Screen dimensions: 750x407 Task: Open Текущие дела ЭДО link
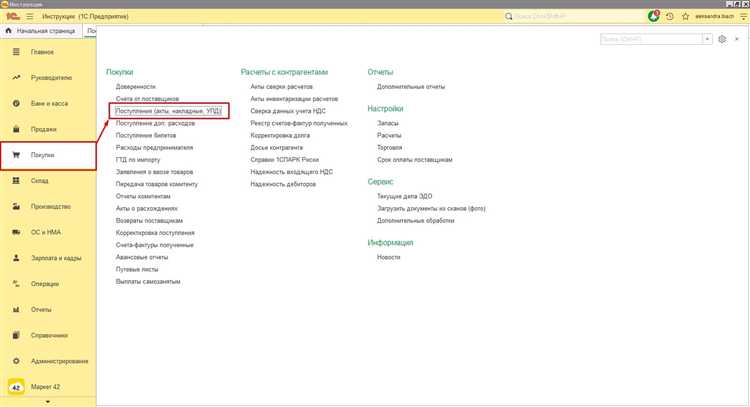pos(404,196)
